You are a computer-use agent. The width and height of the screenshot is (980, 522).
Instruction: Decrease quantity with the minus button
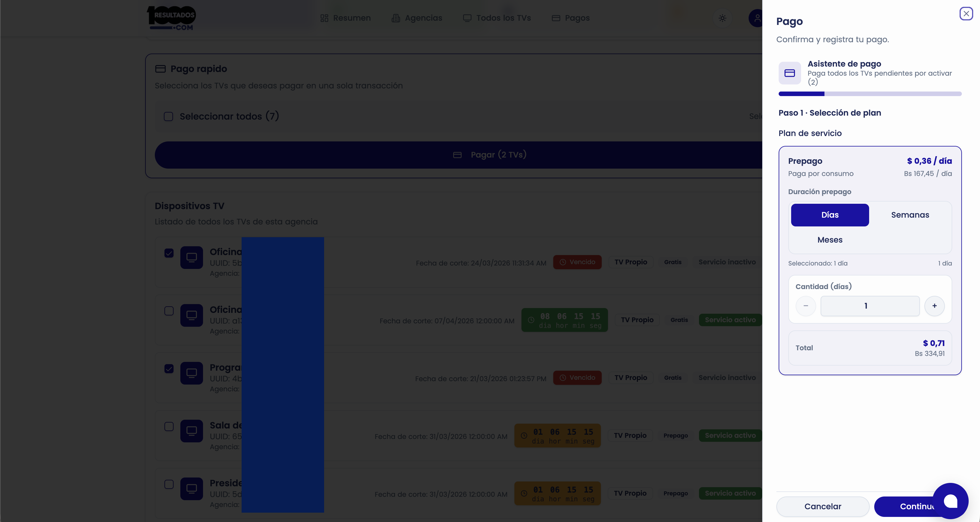point(805,306)
